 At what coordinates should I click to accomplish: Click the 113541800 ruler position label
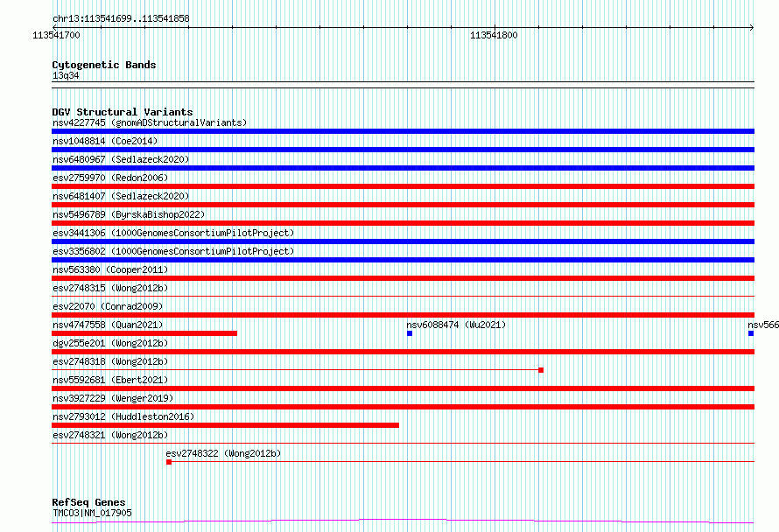(x=494, y=35)
